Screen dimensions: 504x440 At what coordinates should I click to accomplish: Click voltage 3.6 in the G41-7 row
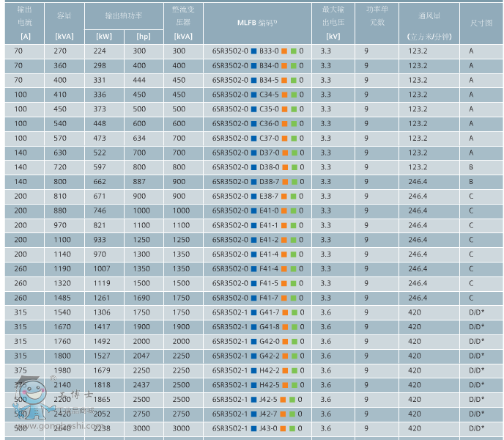pos(325,312)
